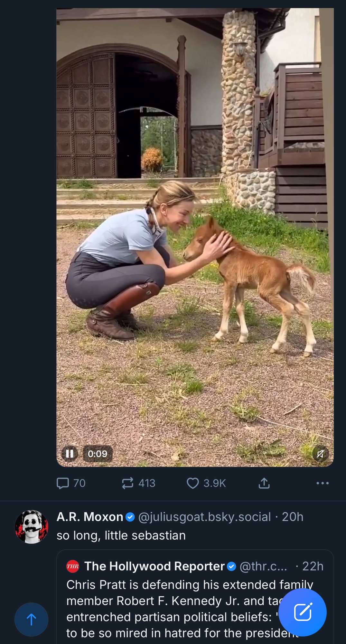Tap A.R. Moxon's blue verified badge
The height and width of the screenshot is (644, 346).
[130, 517]
